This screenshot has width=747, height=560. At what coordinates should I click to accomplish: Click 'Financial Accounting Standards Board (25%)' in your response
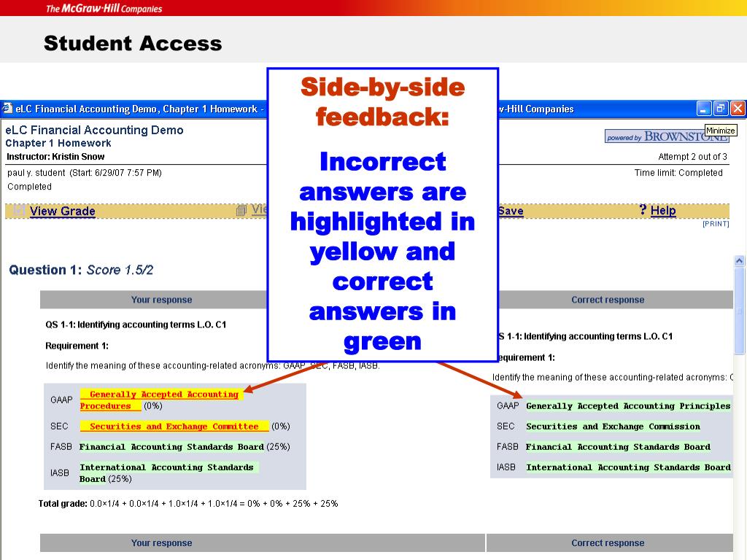coord(185,447)
